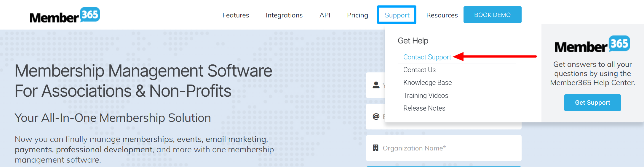This screenshot has width=644, height=167.
Task: Open the Features menu
Action: point(236,15)
